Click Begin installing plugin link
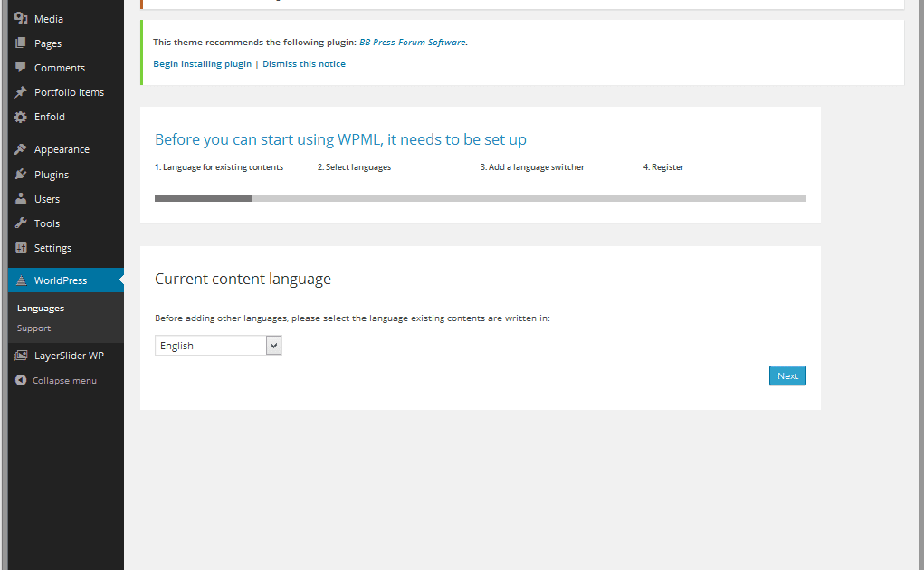This screenshot has width=924, height=570. point(202,64)
